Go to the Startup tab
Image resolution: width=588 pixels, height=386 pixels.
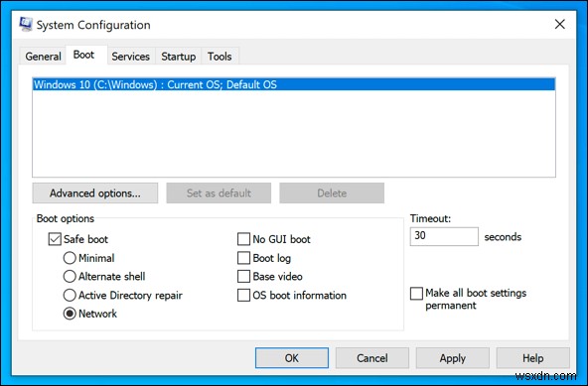[x=178, y=57]
